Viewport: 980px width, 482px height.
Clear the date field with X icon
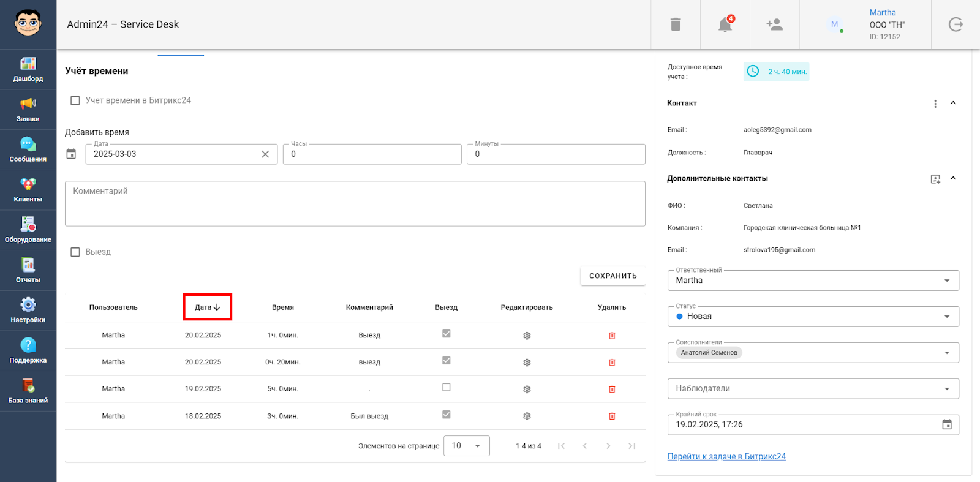pos(265,154)
